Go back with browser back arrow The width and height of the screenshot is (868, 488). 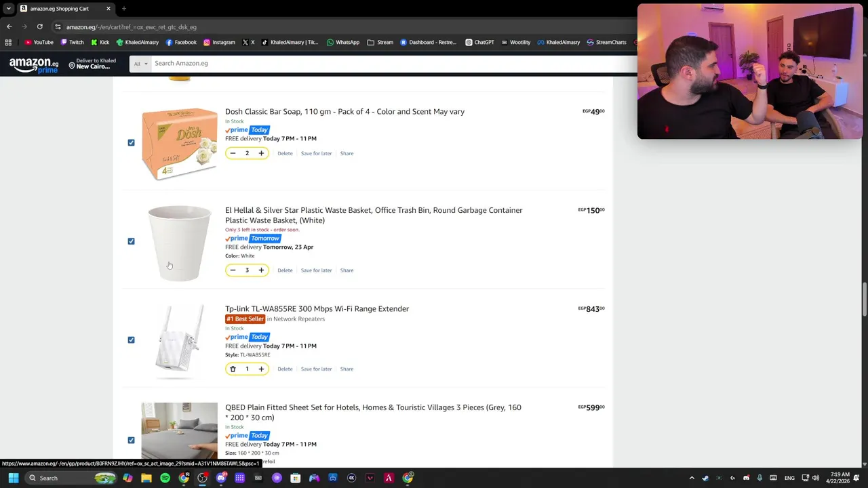(9, 26)
